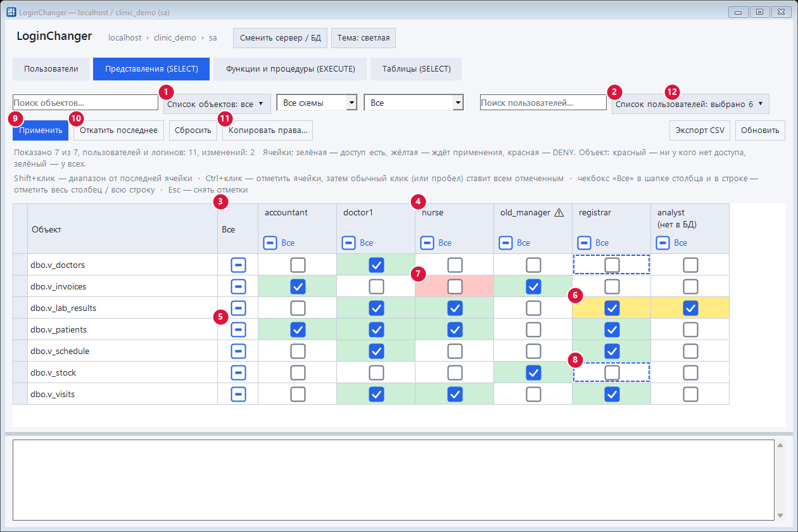This screenshot has height=532, width=798.
Task: Refresh the grid with «Обновить»
Action: (760, 130)
